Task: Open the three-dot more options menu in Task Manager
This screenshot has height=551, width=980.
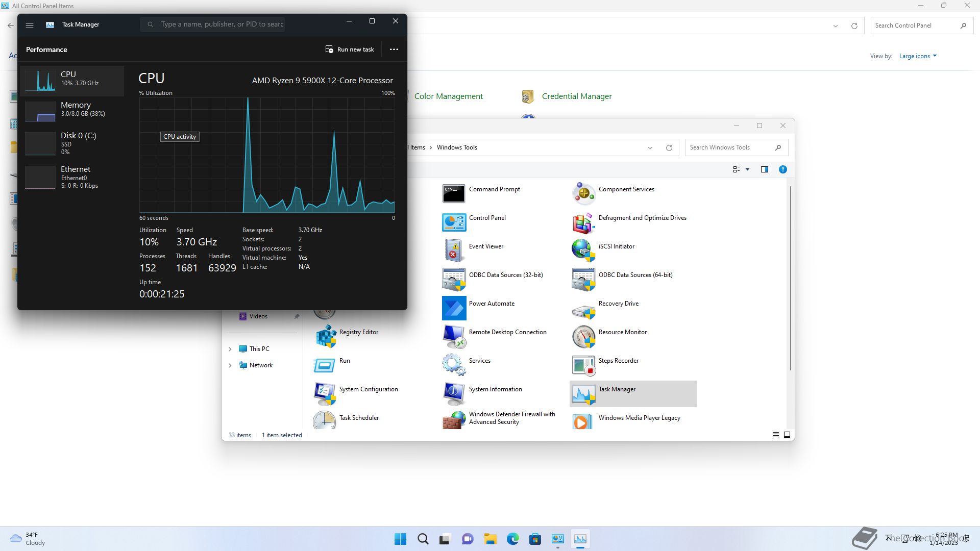Action: [x=394, y=49]
